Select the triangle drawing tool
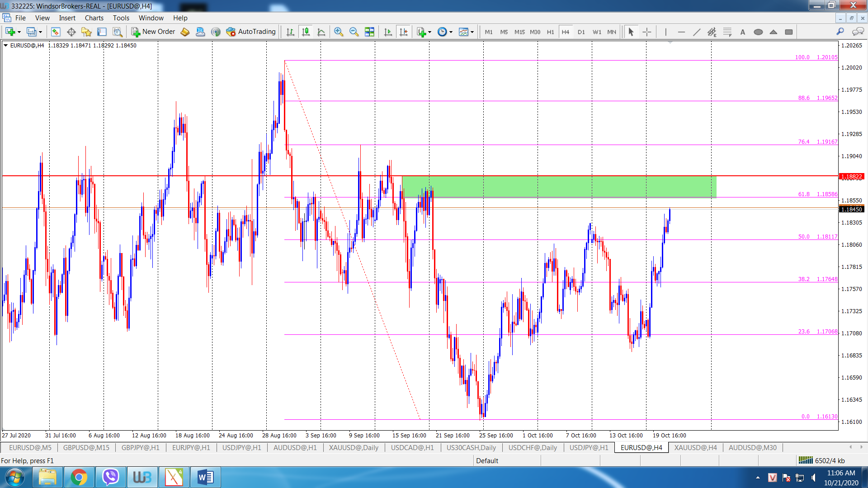 (x=774, y=32)
